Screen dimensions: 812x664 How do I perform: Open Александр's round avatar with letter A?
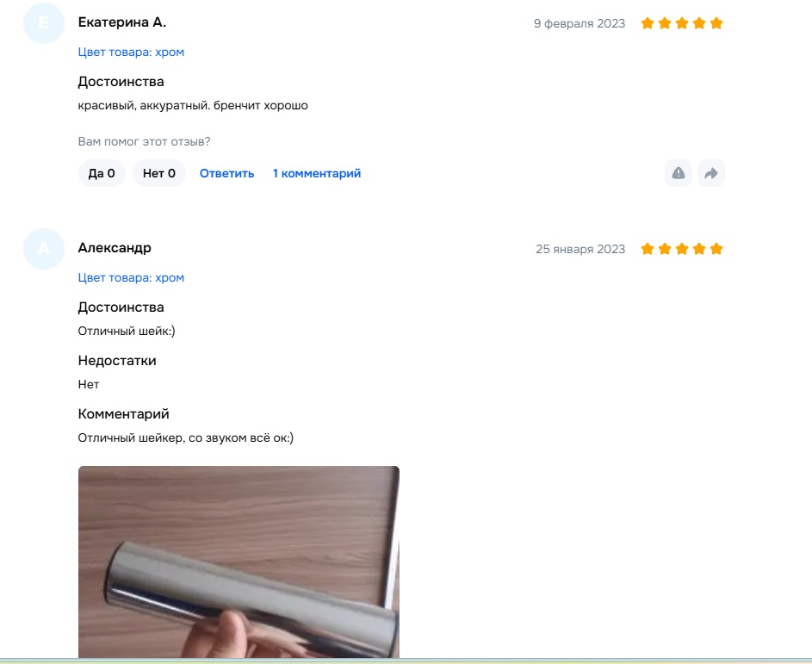(x=44, y=249)
